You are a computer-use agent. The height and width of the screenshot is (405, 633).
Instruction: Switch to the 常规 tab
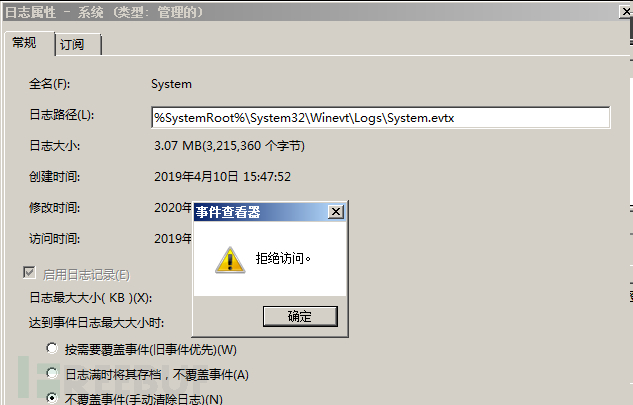pos(25,43)
